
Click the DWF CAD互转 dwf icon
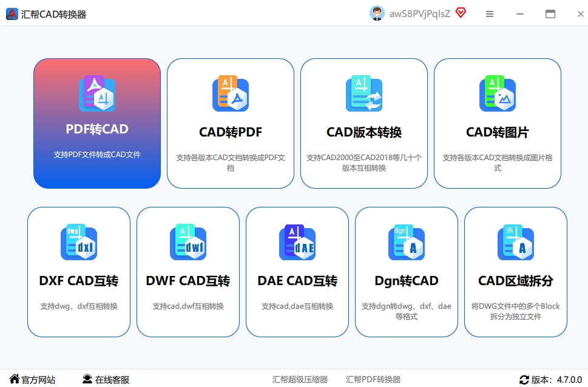pyautogui.click(x=188, y=242)
